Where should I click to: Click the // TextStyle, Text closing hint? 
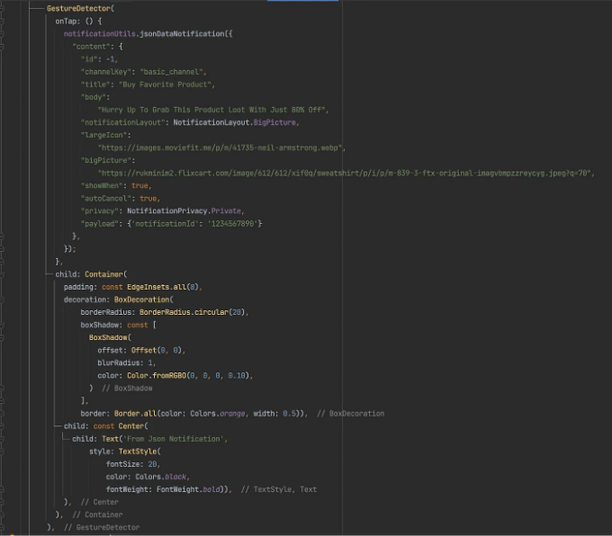tap(279, 490)
